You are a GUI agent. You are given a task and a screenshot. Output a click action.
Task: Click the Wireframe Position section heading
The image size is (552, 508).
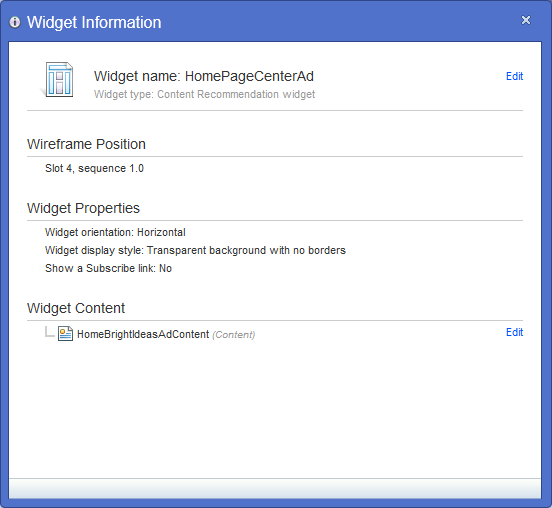coord(86,144)
